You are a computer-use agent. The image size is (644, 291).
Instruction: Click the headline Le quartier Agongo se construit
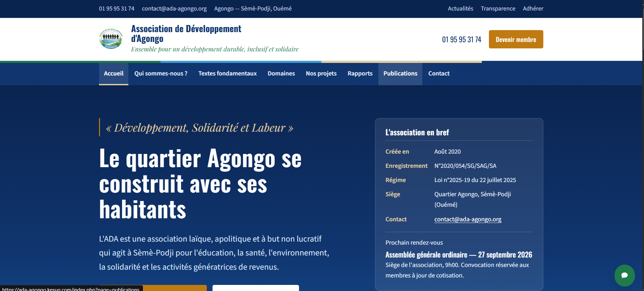click(x=200, y=184)
